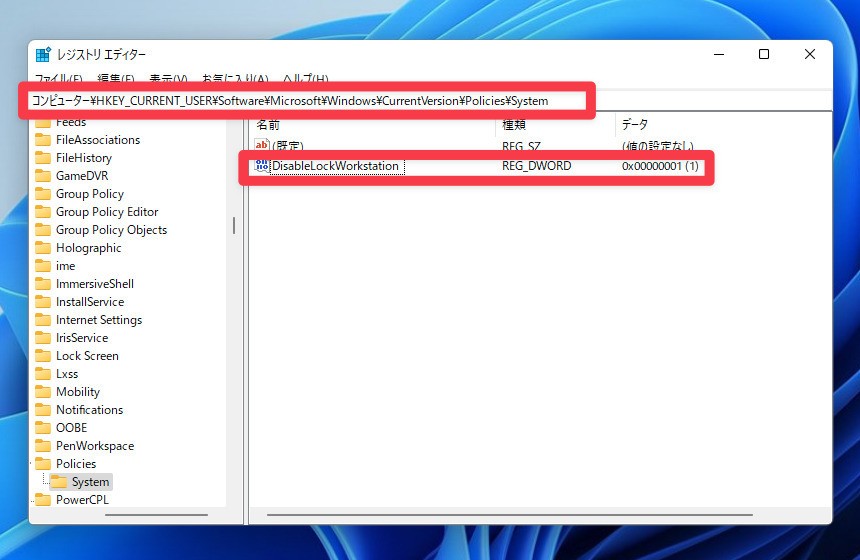The width and height of the screenshot is (860, 560).
Task: Select the ImmersiveShell key
Action: pos(95,284)
